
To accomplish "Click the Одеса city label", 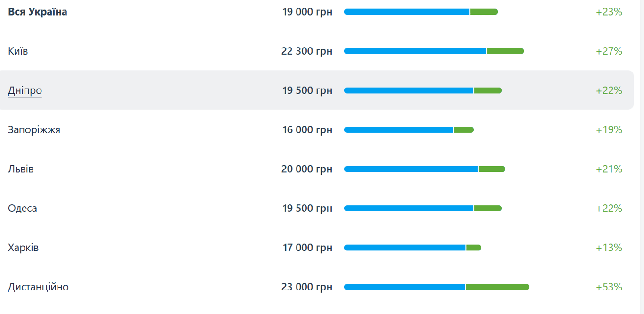I will [x=23, y=208].
